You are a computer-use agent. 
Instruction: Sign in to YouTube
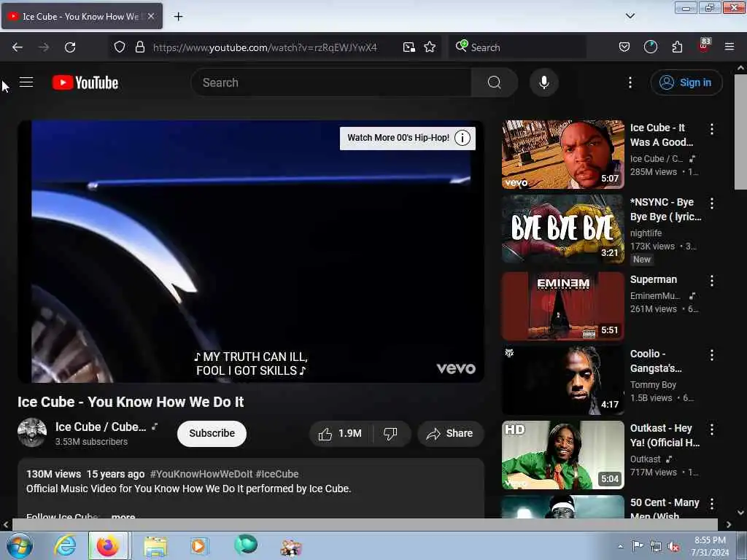(x=686, y=82)
